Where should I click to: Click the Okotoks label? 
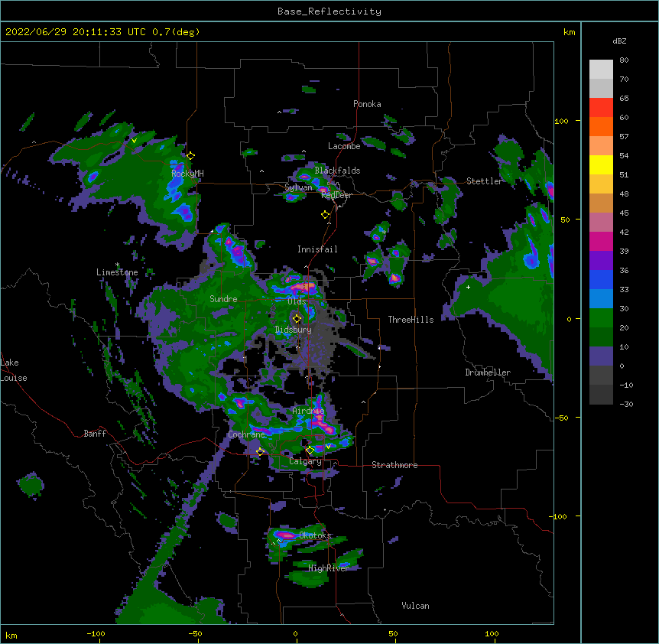pos(315,535)
